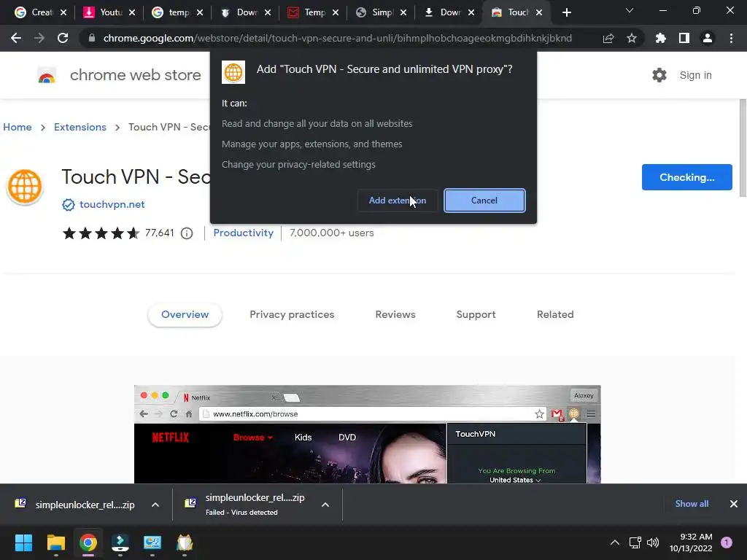Switch to the Temp mail tab
This screenshot has height=560, width=747.
tap(307, 12)
